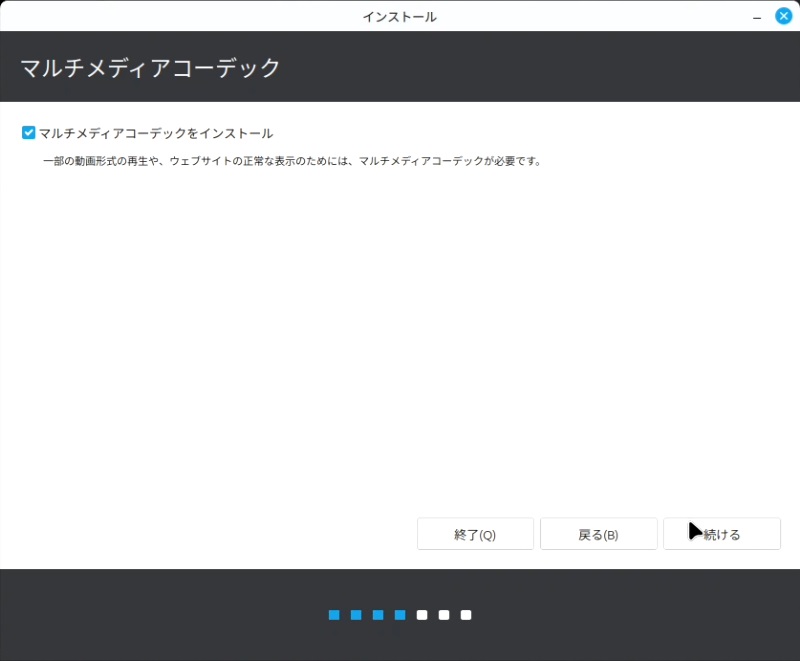Click the third blue progress dot
Viewport: 800px width, 661px height.
pyautogui.click(x=378, y=615)
